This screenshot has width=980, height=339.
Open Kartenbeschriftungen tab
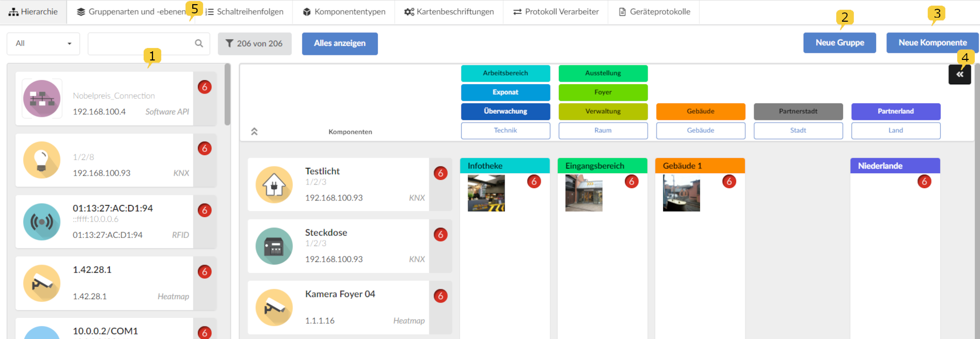pyautogui.click(x=449, y=12)
